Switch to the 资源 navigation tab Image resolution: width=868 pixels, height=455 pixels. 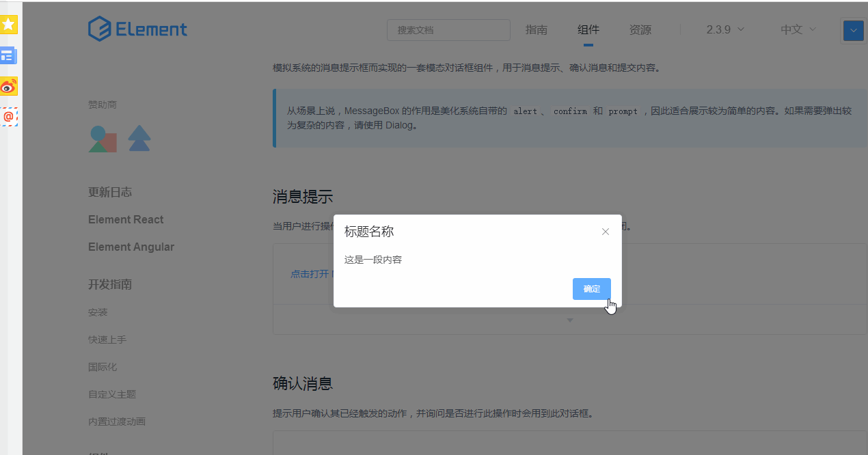pyautogui.click(x=640, y=29)
